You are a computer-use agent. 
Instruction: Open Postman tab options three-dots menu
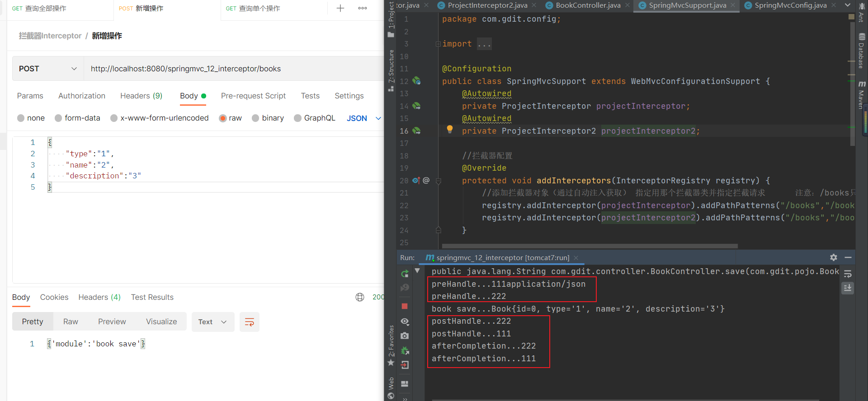click(363, 8)
